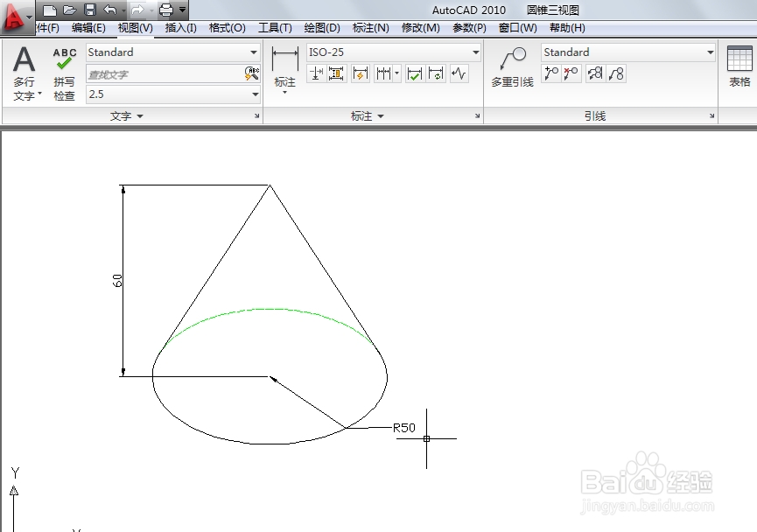Select the 标注 linear dimension tool
This screenshot has height=532, width=757.
pos(284,69)
